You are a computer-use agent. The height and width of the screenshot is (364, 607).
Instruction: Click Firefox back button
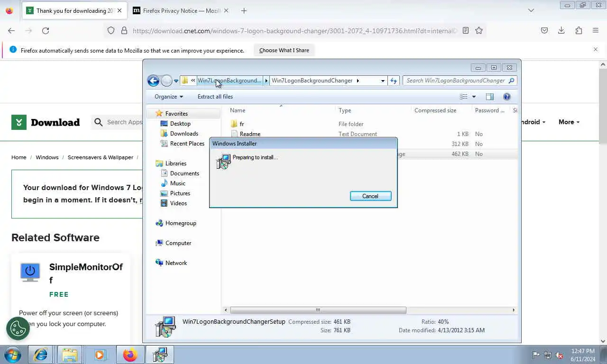[11, 30]
